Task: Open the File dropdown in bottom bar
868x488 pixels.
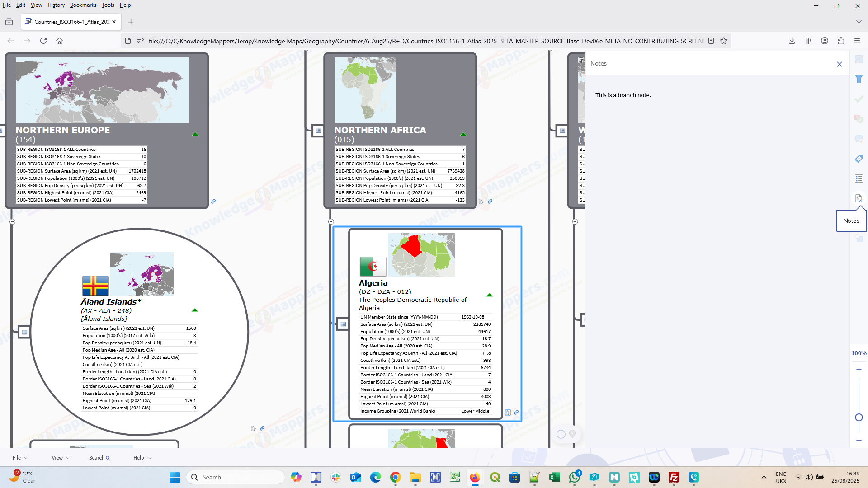Action: click(x=20, y=458)
